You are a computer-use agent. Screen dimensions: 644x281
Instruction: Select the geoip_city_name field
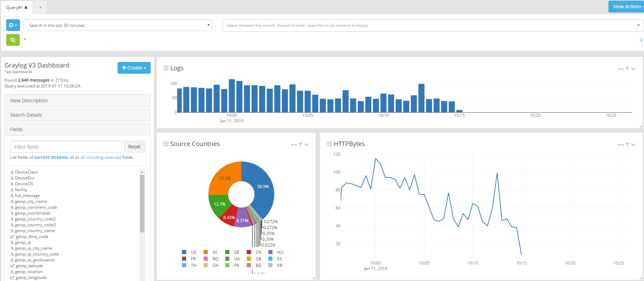click(31, 201)
